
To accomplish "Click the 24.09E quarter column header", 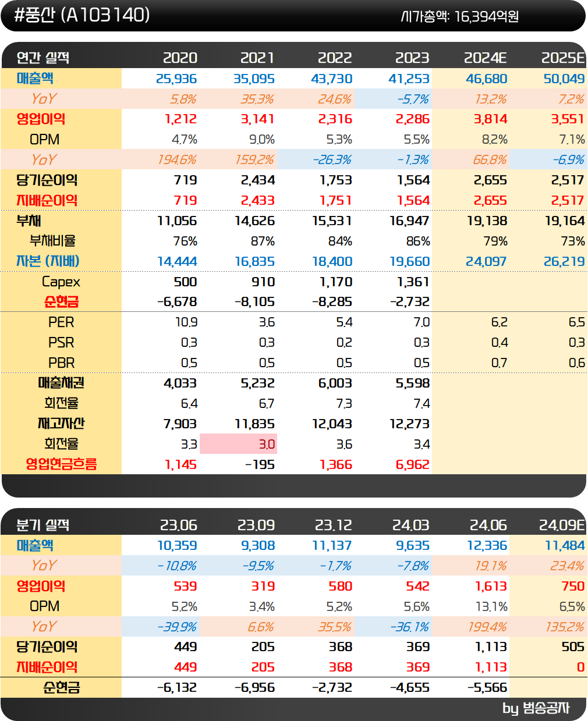I will [562, 525].
